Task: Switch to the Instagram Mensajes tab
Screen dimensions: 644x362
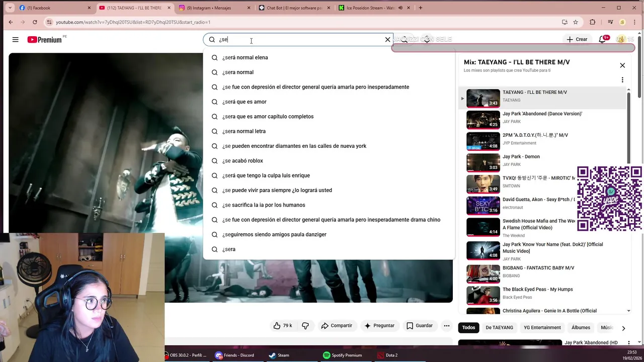Action: tap(214, 8)
